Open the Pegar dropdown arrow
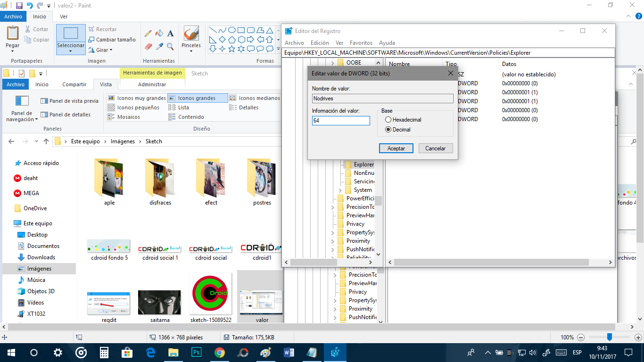 point(13,51)
